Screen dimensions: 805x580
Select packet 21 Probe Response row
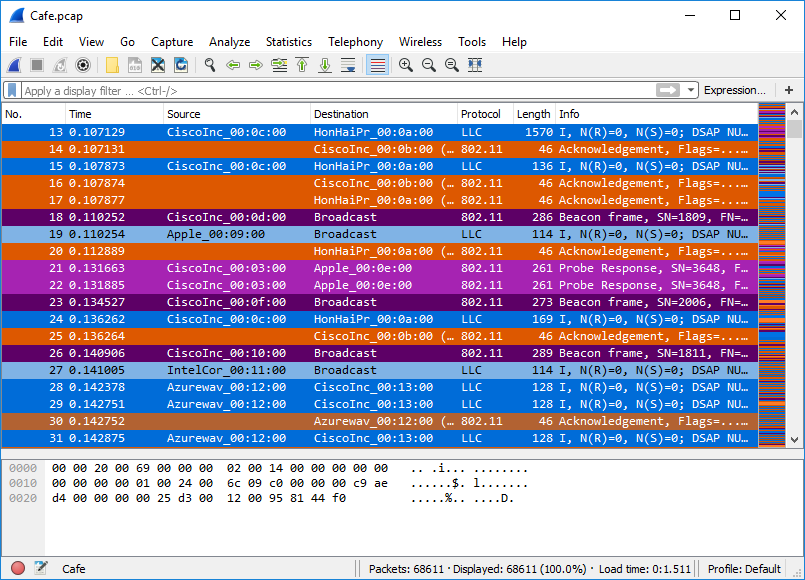[x=380, y=268]
